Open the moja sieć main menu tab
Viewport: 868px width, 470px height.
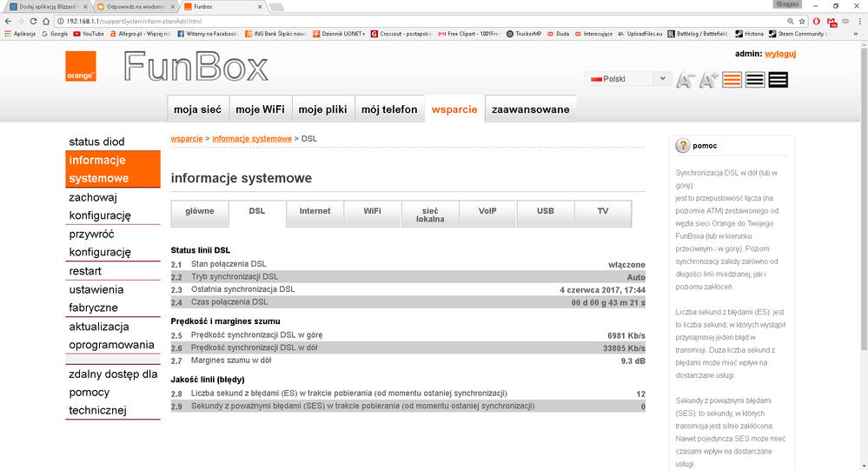coord(197,109)
